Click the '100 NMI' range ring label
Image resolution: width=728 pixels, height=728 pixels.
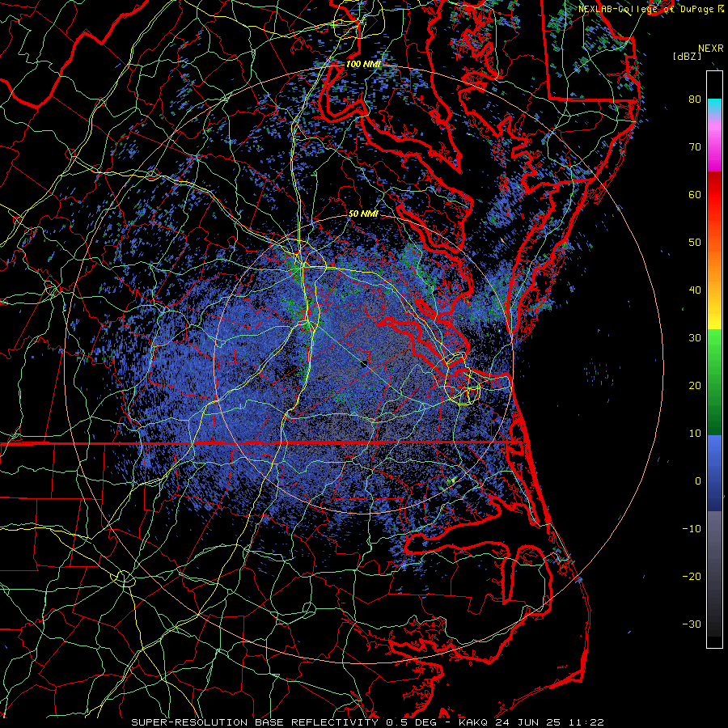point(363,64)
